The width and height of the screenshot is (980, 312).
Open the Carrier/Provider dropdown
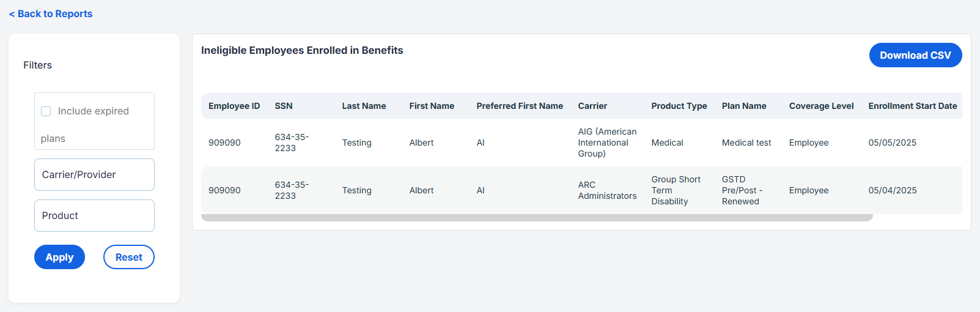point(94,175)
